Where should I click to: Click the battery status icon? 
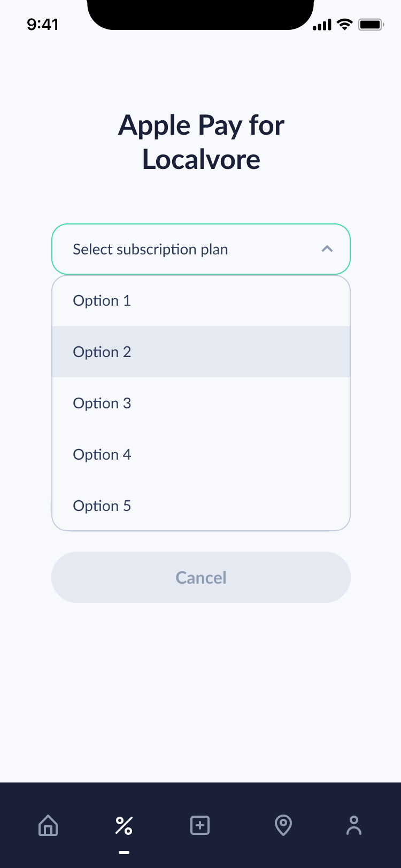(371, 25)
